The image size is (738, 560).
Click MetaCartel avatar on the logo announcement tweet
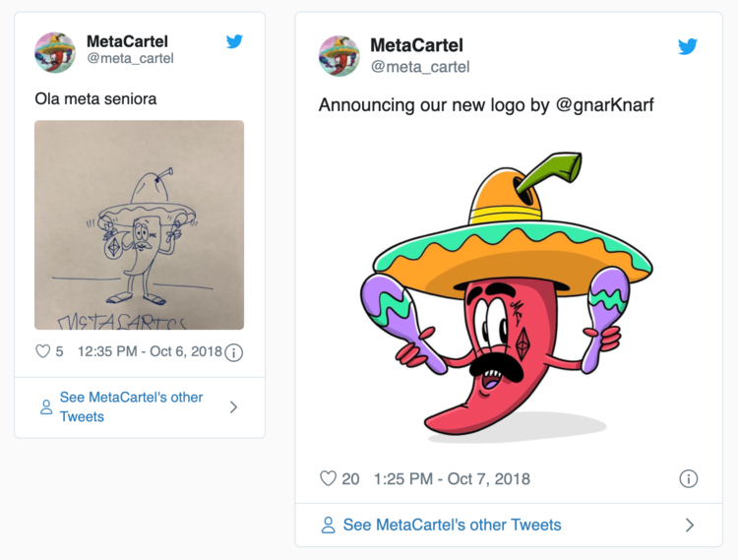pyautogui.click(x=339, y=56)
